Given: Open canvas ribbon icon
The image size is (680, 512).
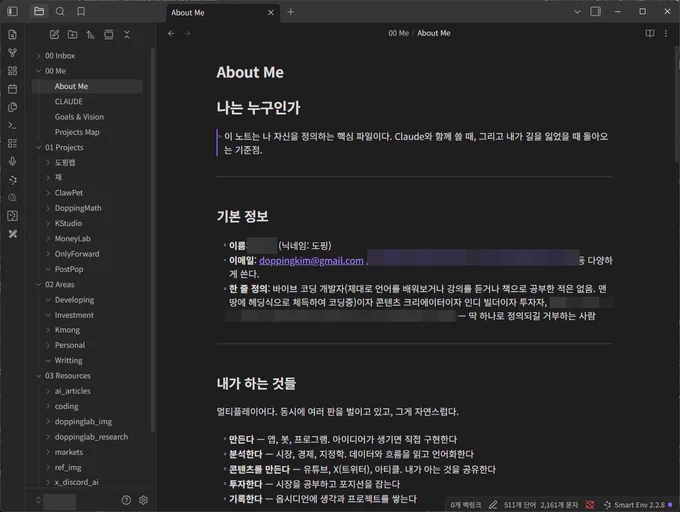Looking at the screenshot, I should point(13,71).
